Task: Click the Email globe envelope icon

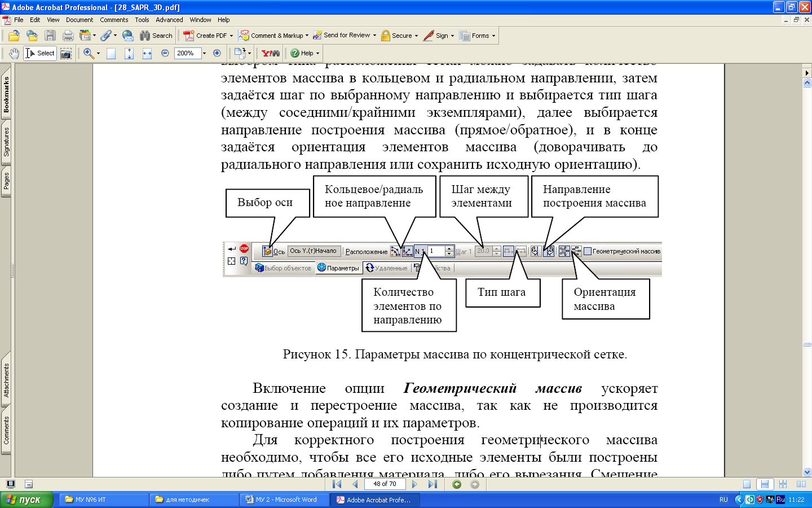Action: 128,36
